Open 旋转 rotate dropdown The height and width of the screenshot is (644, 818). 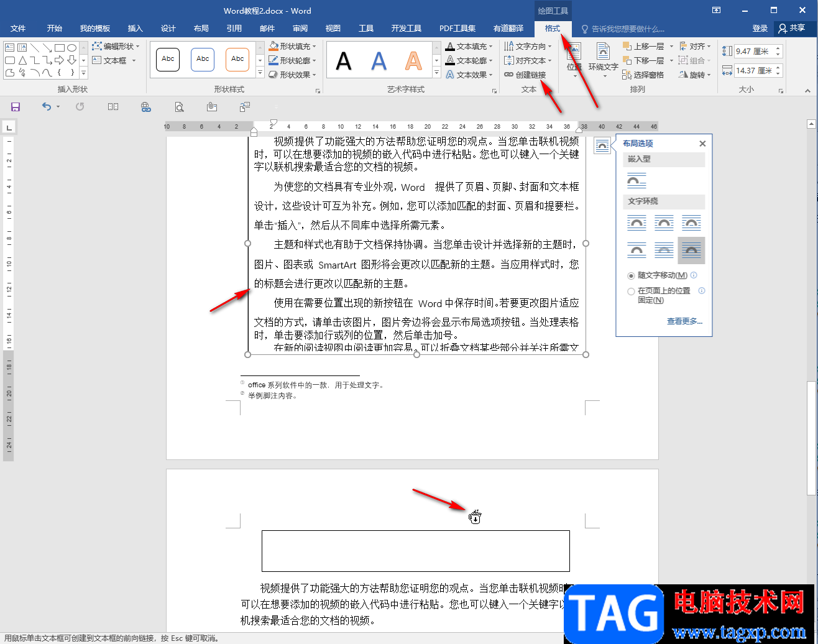pyautogui.click(x=695, y=75)
